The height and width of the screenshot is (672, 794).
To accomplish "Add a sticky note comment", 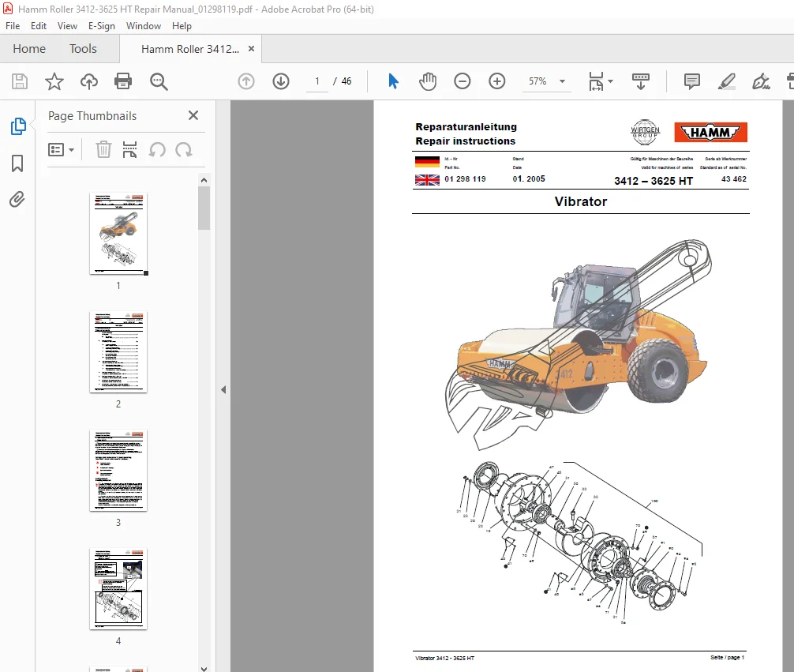I will 691,81.
